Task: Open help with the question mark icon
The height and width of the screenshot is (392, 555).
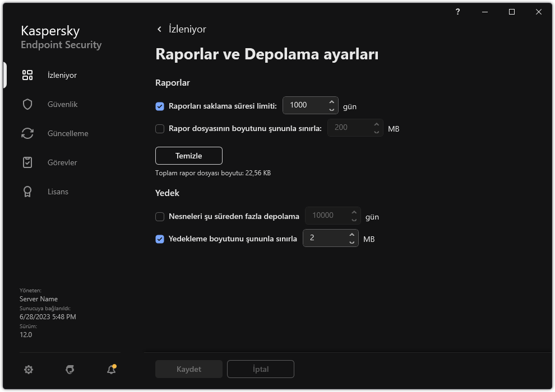Action: click(458, 12)
